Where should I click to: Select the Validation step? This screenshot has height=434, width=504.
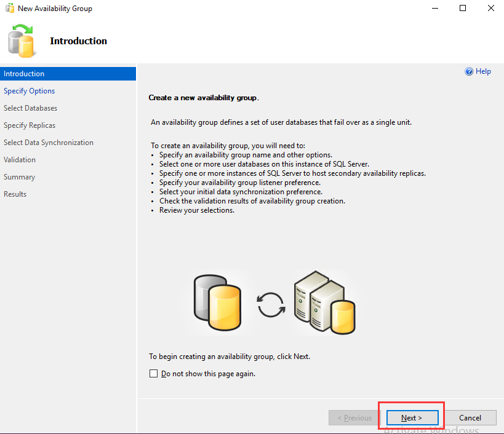[x=20, y=160]
